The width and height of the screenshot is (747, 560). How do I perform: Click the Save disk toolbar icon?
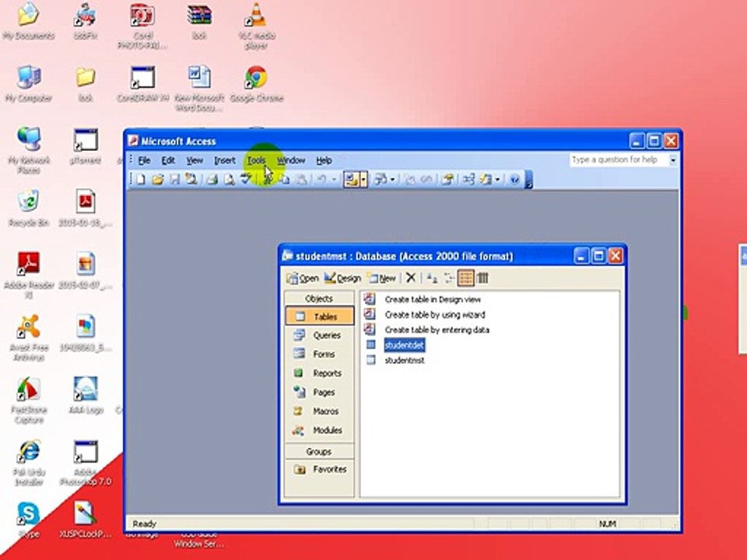175,180
